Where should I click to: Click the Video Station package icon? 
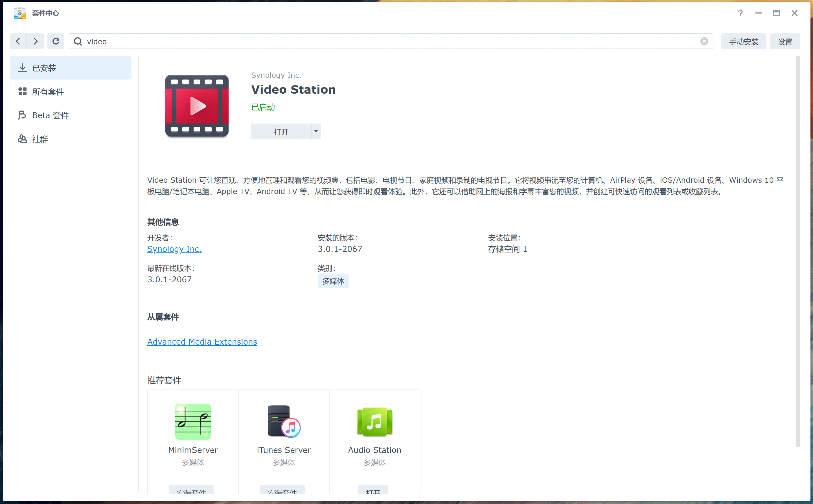[197, 106]
